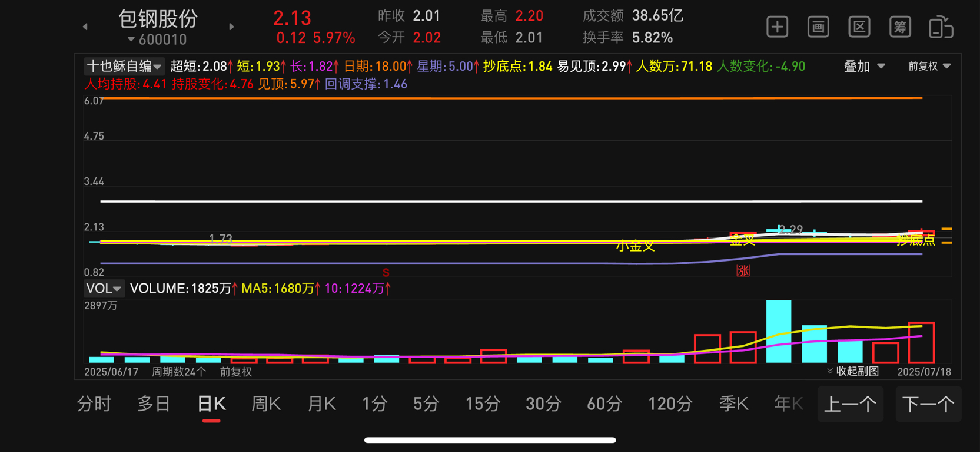The width and height of the screenshot is (980, 453).
Task: Tap the 易见顶:2.99 indicator value
Action: click(594, 67)
